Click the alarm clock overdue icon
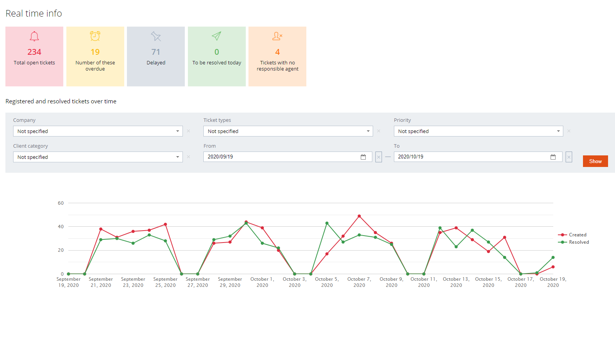Viewport: 615px width, 364px height. coord(95,36)
